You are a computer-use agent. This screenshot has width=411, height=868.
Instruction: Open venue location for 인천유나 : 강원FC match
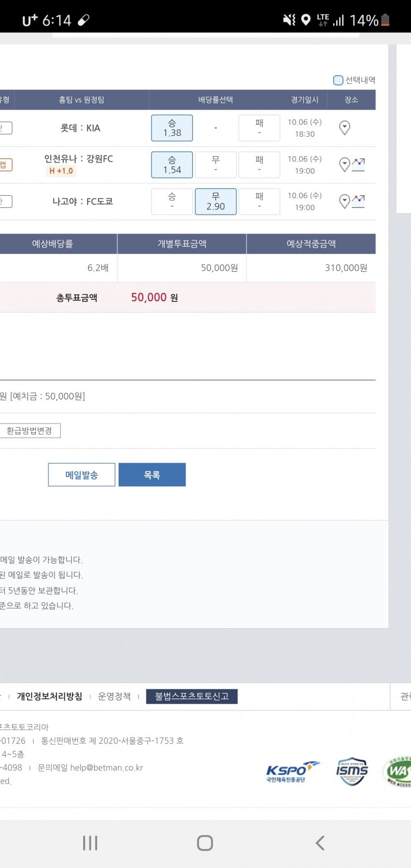click(x=344, y=164)
